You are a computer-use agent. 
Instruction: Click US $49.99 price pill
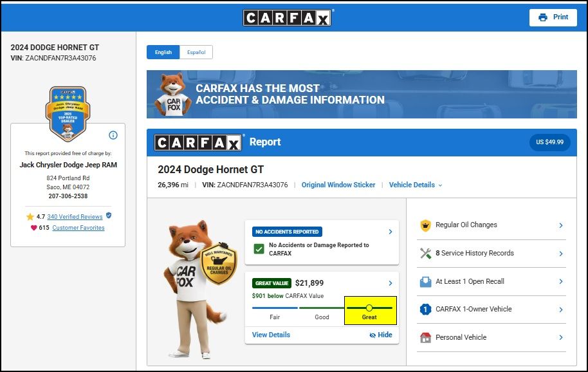[x=550, y=142]
